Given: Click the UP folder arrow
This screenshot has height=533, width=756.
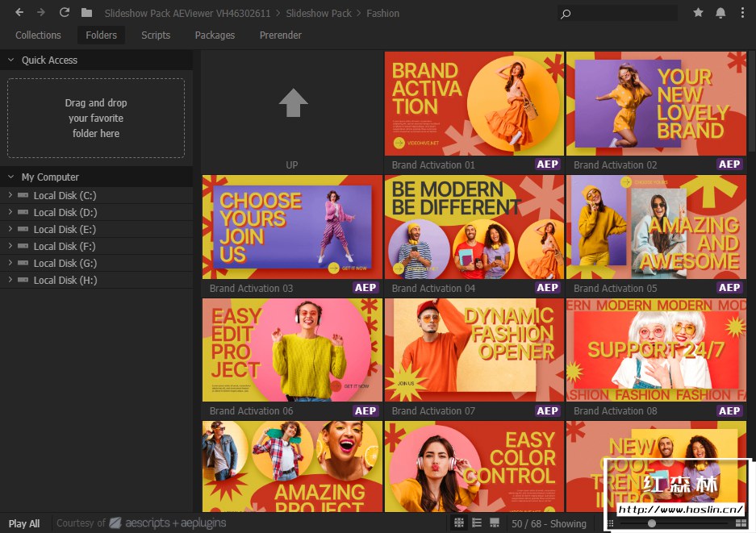Looking at the screenshot, I should (x=292, y=103).
